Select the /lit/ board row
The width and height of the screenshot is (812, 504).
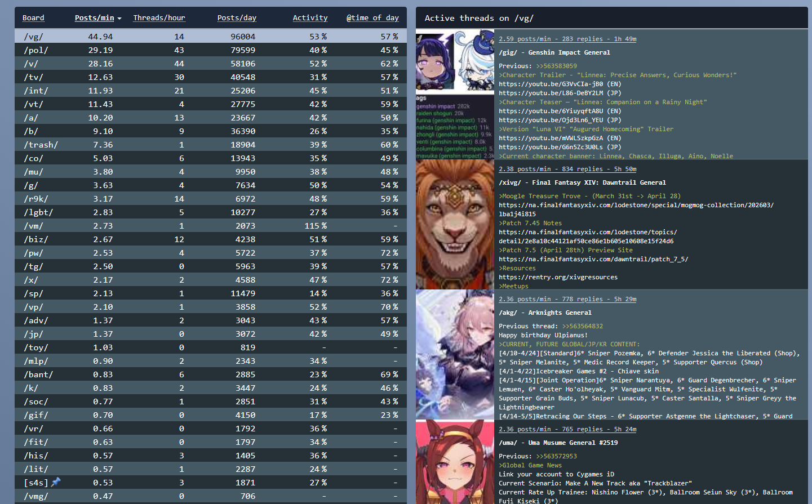[211, 469]
